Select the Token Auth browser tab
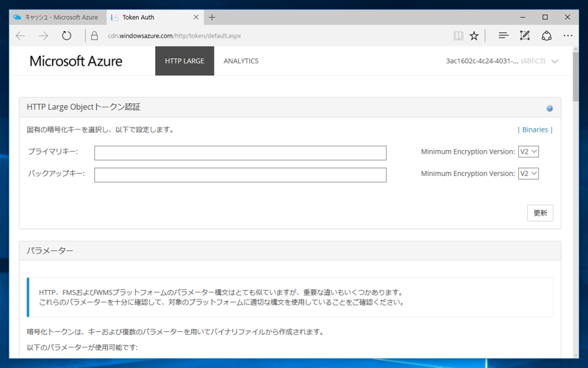The height and width of the screenshot is (368, 588). coord(155,17)
